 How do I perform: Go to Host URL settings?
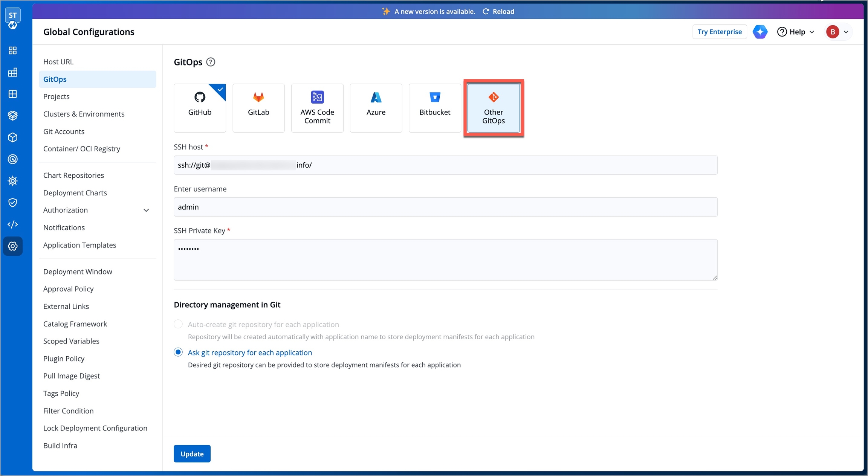[58, 62]
